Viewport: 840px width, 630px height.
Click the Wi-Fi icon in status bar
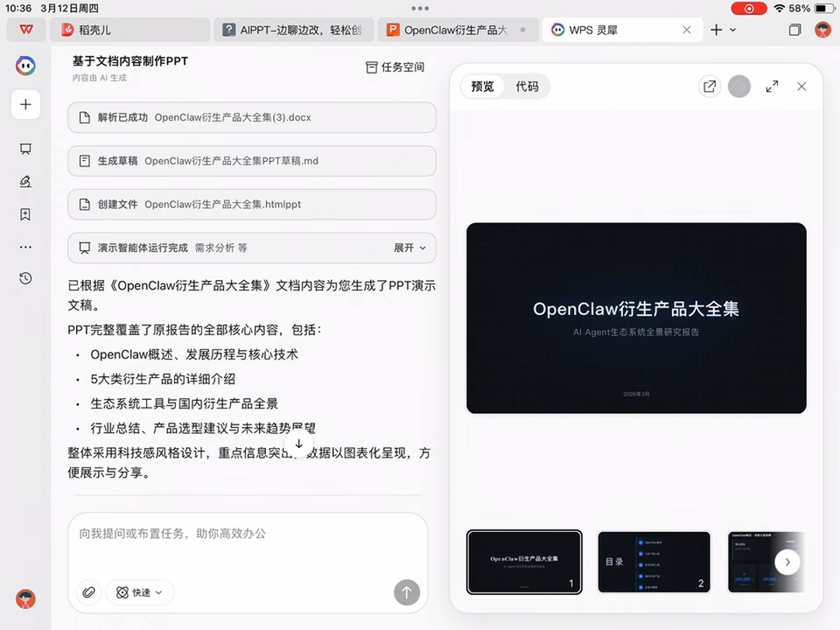point(780,8)
